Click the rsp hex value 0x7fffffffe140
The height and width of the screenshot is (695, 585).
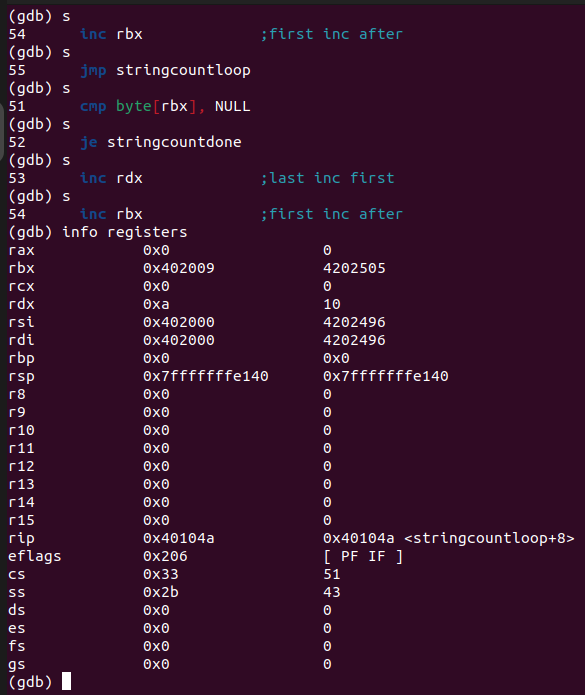[x=206, y=376]
